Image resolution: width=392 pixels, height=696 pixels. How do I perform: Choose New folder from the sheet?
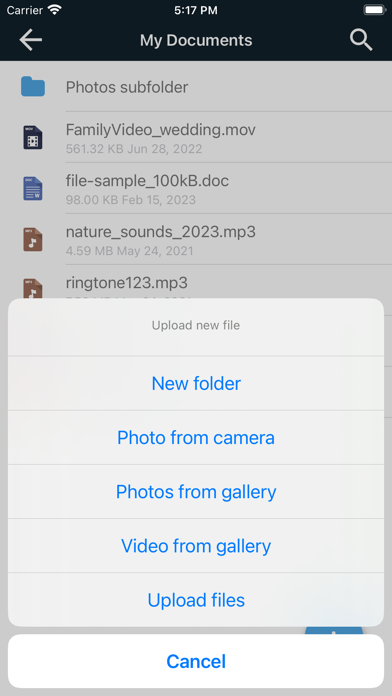pyautogui.click(x=196, y=384)
